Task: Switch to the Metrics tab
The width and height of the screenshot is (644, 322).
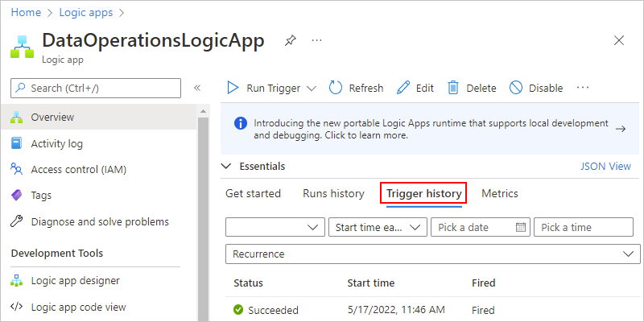Action: pyautogui.click(x=500, y=193)
